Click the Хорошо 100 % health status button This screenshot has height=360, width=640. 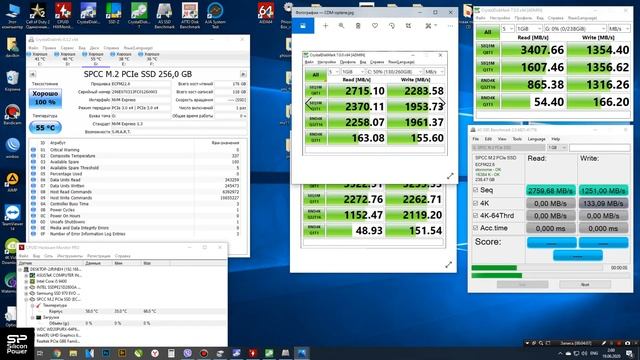point(45,98)
